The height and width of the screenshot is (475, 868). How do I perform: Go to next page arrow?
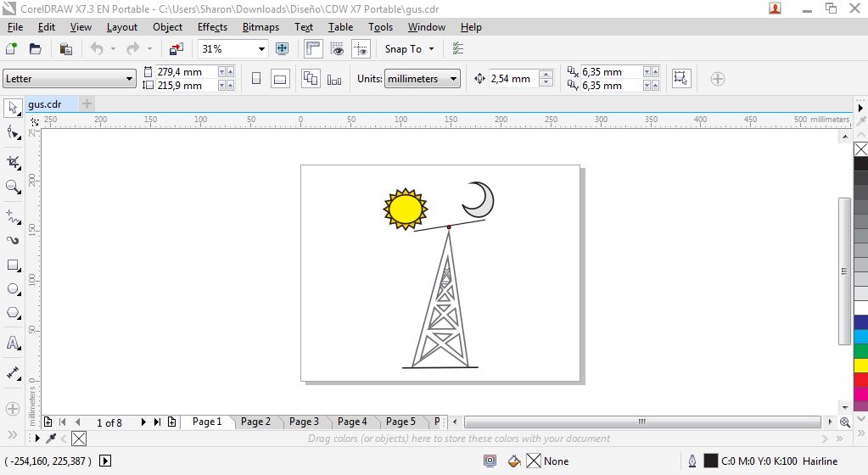click(x=143, y=422)
